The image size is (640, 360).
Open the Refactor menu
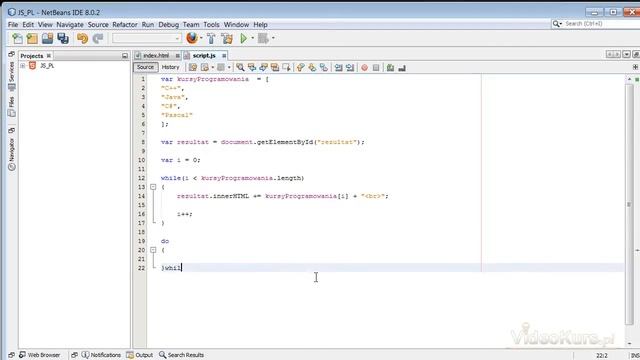(x=125, y=24)
